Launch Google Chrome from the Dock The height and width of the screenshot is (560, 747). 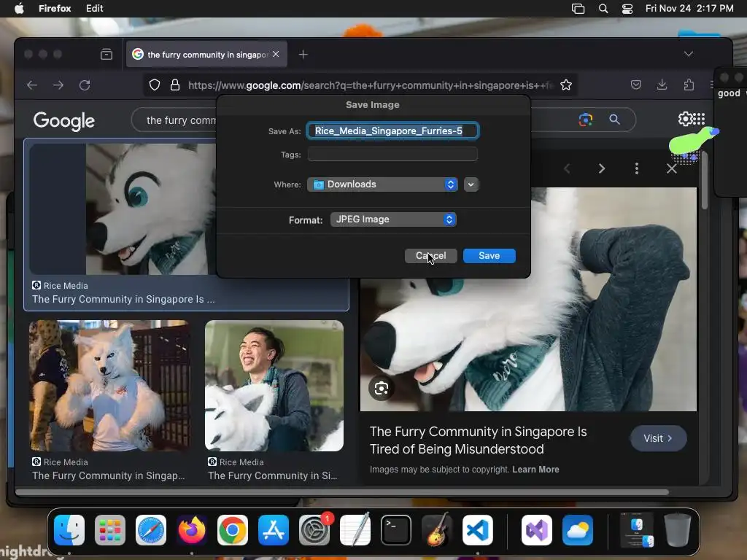click(233, 530)
